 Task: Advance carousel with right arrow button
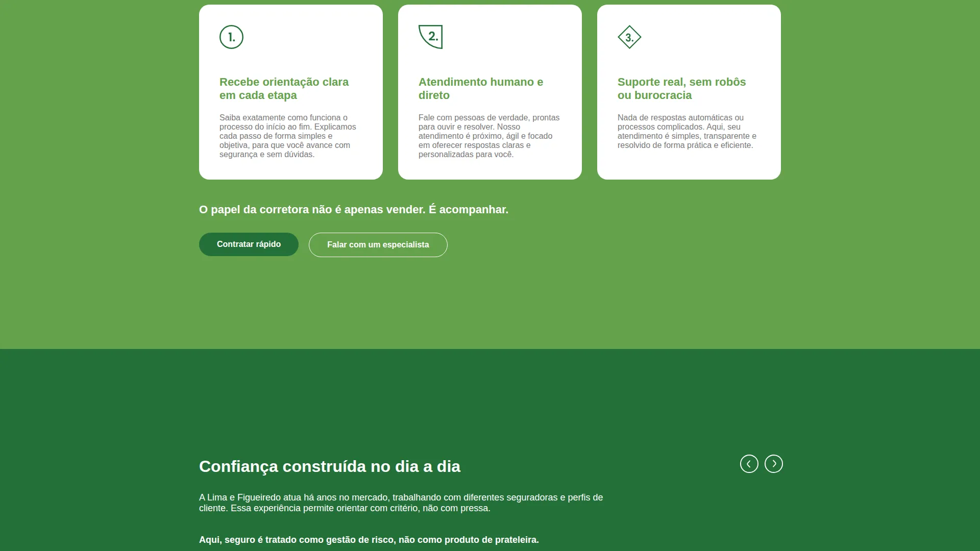[x=773, y=464]
